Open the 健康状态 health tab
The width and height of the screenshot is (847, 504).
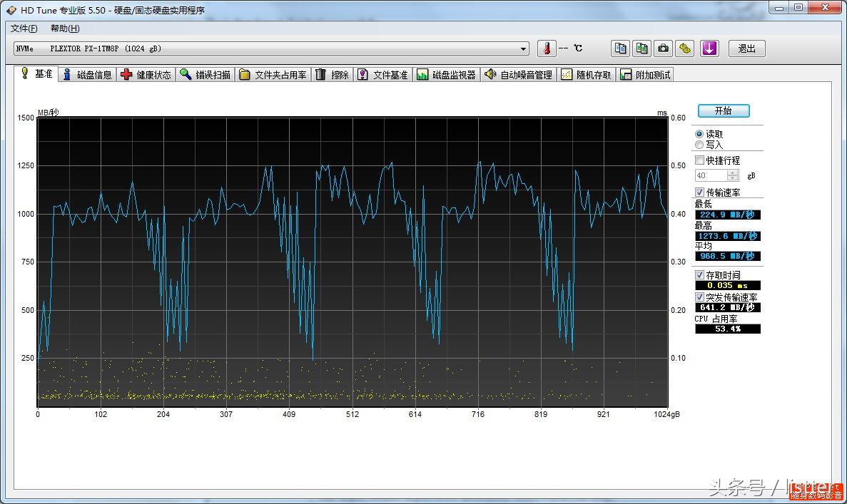(146, 75)
